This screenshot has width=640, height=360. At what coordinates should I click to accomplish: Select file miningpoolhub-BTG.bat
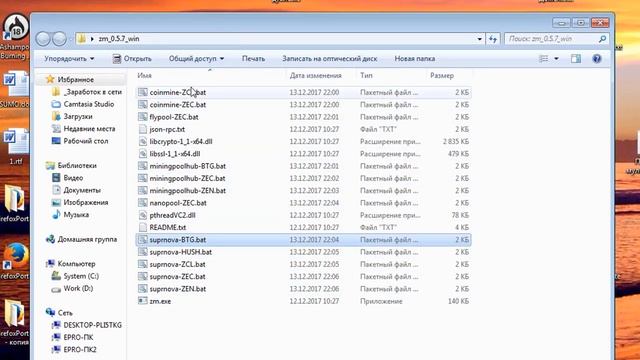[x=187, y=166]
